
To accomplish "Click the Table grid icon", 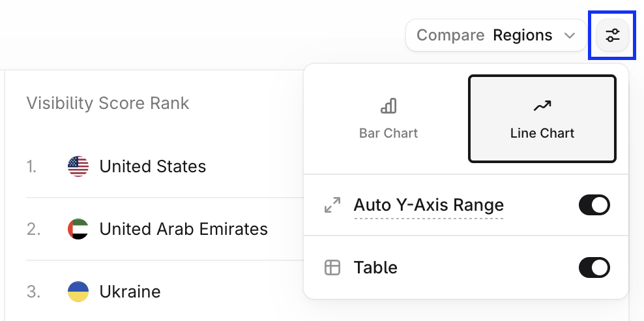I will click(x=332, y=267).
